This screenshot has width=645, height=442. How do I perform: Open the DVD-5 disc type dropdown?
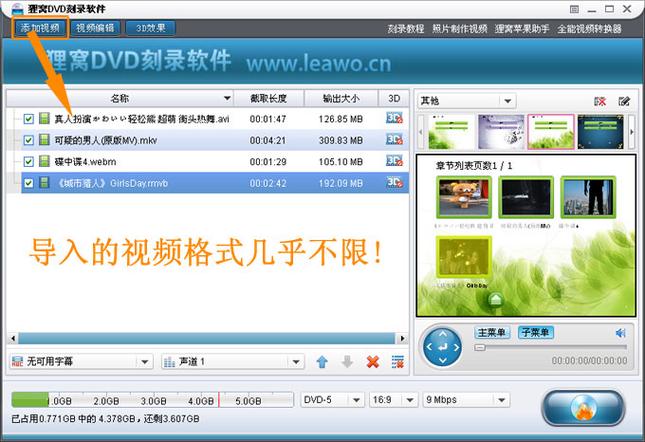click(332, 400)
